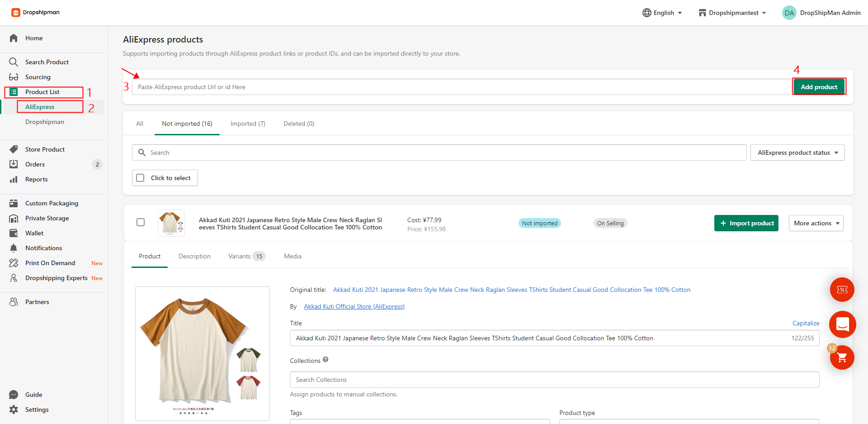Click the Add product button
Screen dimensions: 868x424
click(819, 87)
